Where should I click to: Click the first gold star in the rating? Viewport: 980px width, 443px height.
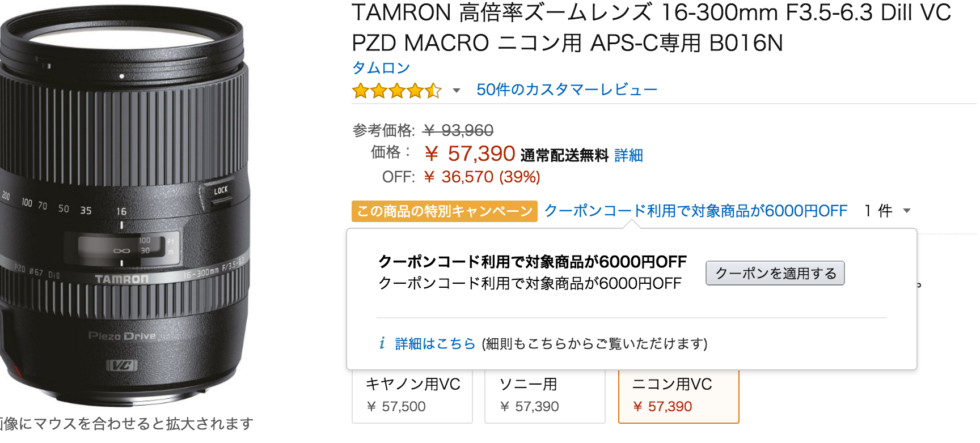[x=360, y=90]
